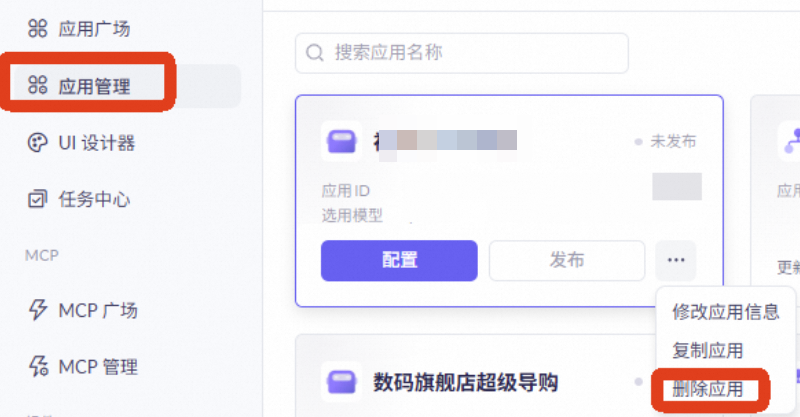Click the 发布 button
Image resolution: width=800 pixels, height=417 pixels.
[567, 261]
